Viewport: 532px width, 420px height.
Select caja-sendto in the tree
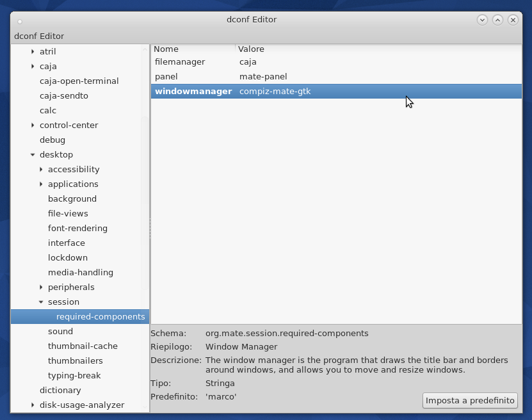coord(64,95)
